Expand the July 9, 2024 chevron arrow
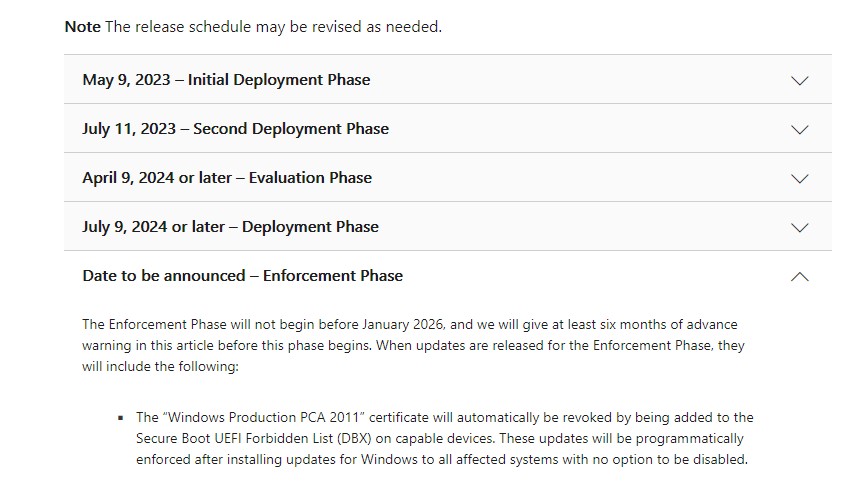This screenshot has height=502, width=860. (x=799, y=227)
